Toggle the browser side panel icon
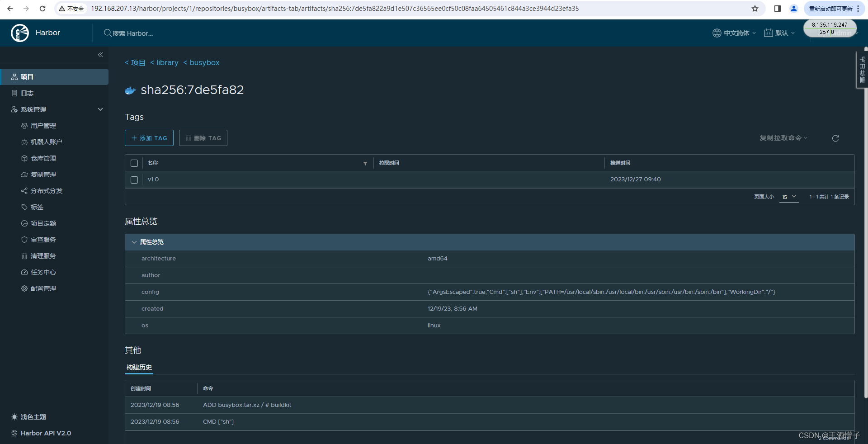Image resolution: width=868 pixels, height=444 pixels. (x=778, y=9)
